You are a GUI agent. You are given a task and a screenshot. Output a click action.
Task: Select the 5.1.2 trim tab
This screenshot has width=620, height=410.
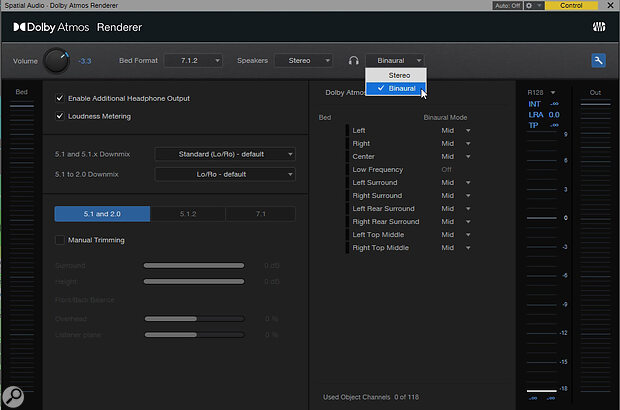(x=188, y=214)
